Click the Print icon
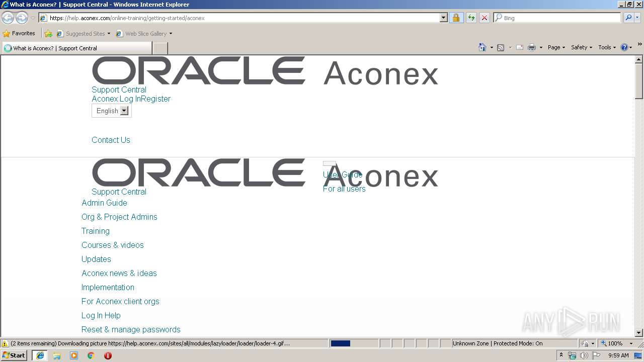This screenshot has width=644, height=362. pyautogui.click(x=531, y=47)
